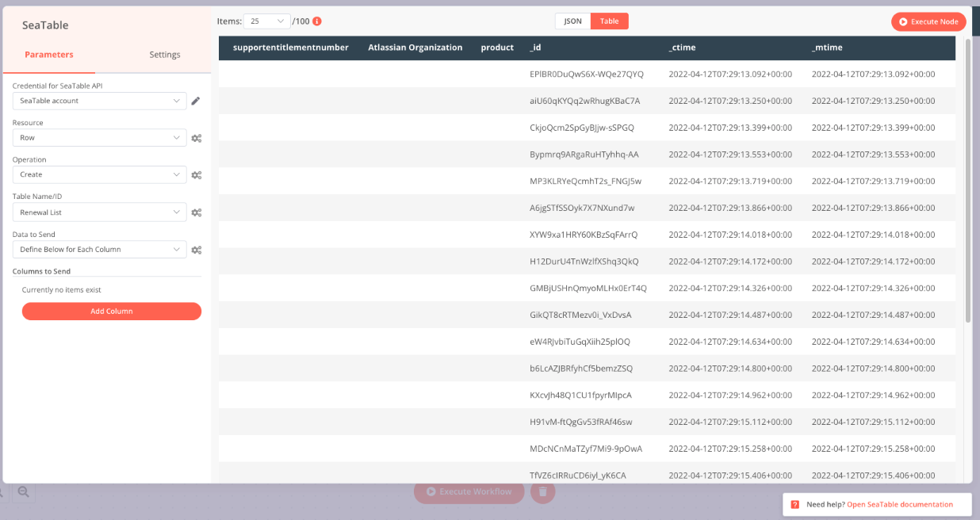This screenshot has height=520, width=980.
Task: Switch to the Settings tab
Action: [x=164, y=55]
